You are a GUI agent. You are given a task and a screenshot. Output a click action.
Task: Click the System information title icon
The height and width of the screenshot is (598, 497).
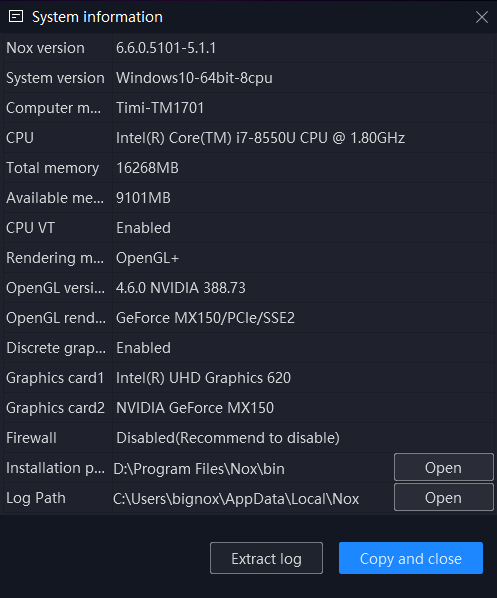pos(16,17)
